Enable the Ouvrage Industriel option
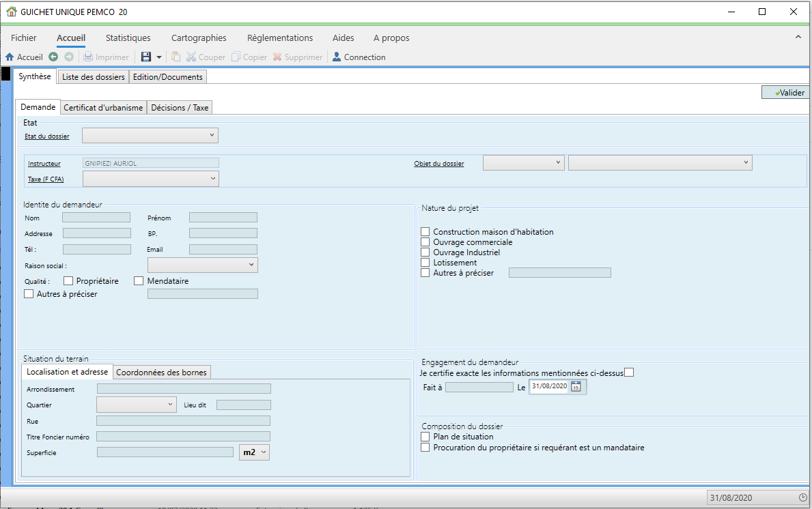Viewport: 812px width, 509px height. 425,252
